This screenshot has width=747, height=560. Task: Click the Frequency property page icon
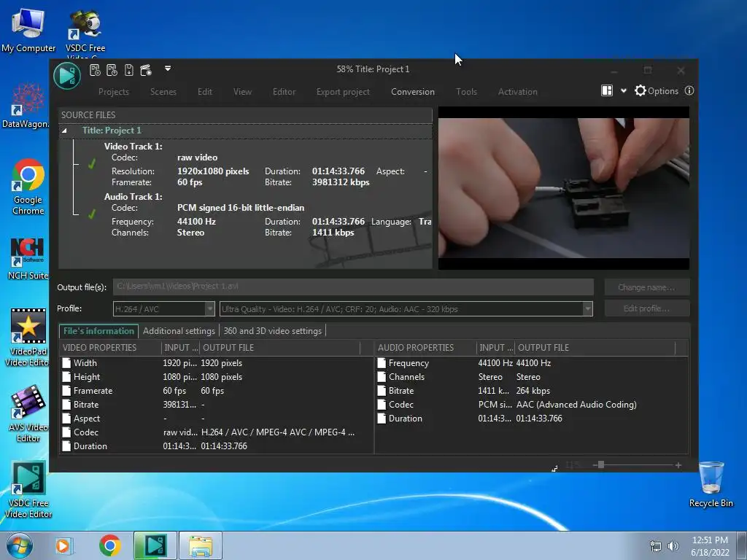(x=381, y=363)
